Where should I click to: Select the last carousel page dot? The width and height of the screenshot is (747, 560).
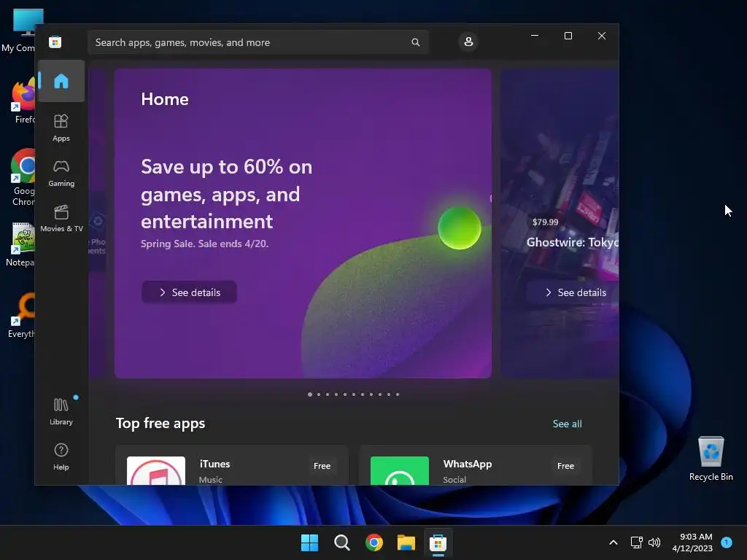coord(398,394)
